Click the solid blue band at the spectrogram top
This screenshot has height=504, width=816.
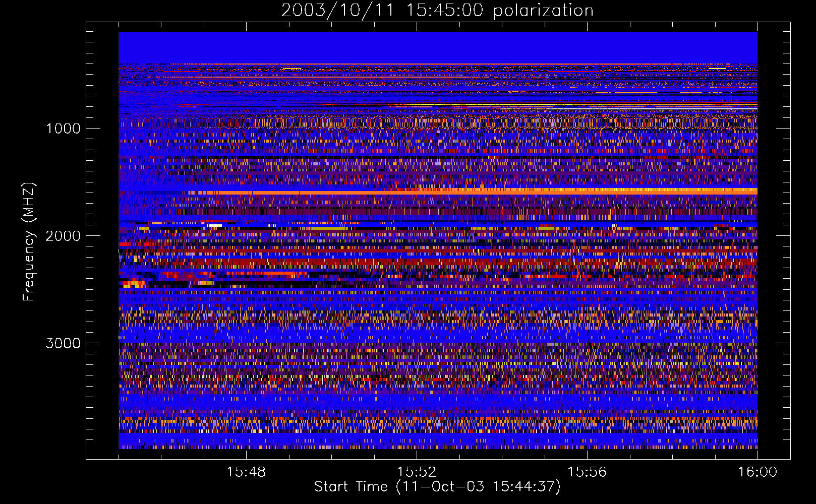tap(438, 48)
